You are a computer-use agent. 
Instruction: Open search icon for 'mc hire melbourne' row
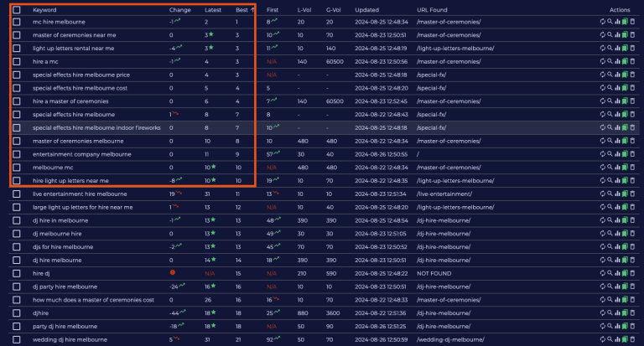pos(610,22)
